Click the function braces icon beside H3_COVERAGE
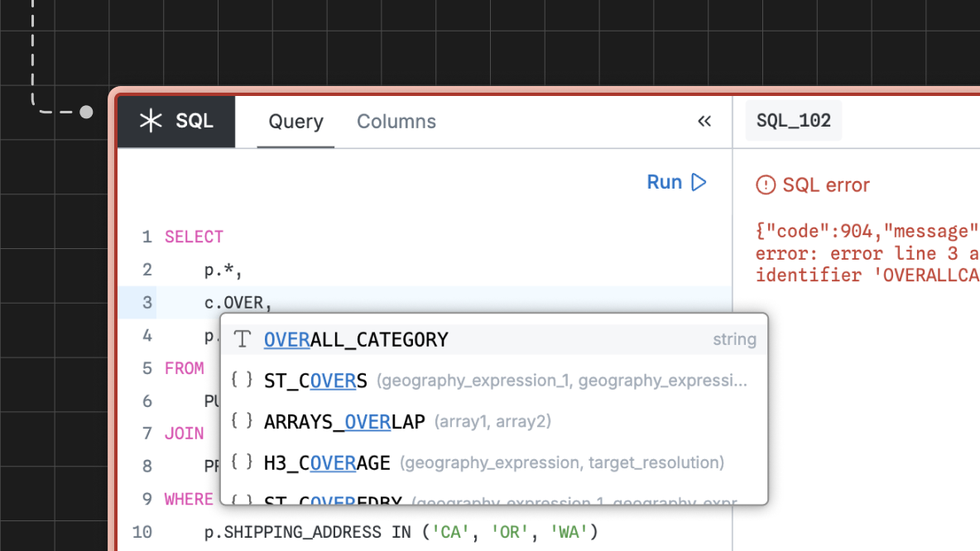This screenshot has width=980, height=551. pos(242,462)
